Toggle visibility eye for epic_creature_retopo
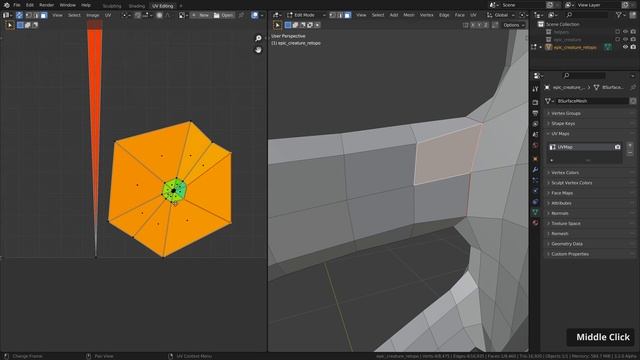The image size is (640, 360). [625, 47]
